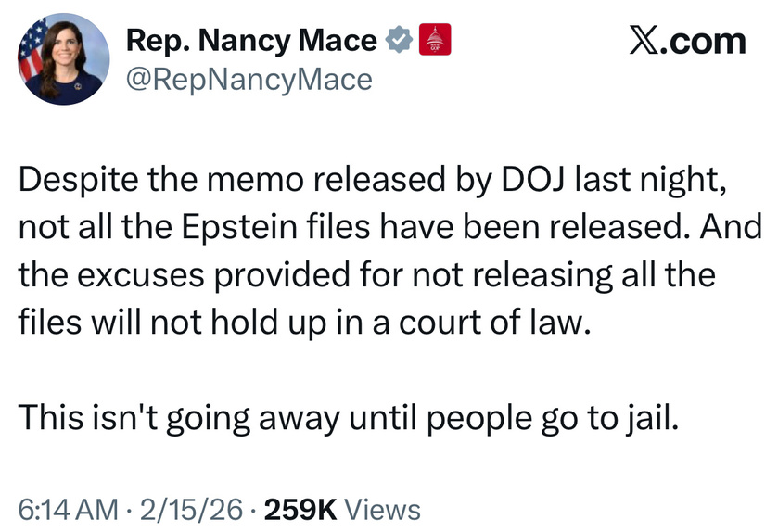The width and height of the screenshot is (778, 532).
Task: Click the blue verified checkmark badge
Action: [399, 41]
